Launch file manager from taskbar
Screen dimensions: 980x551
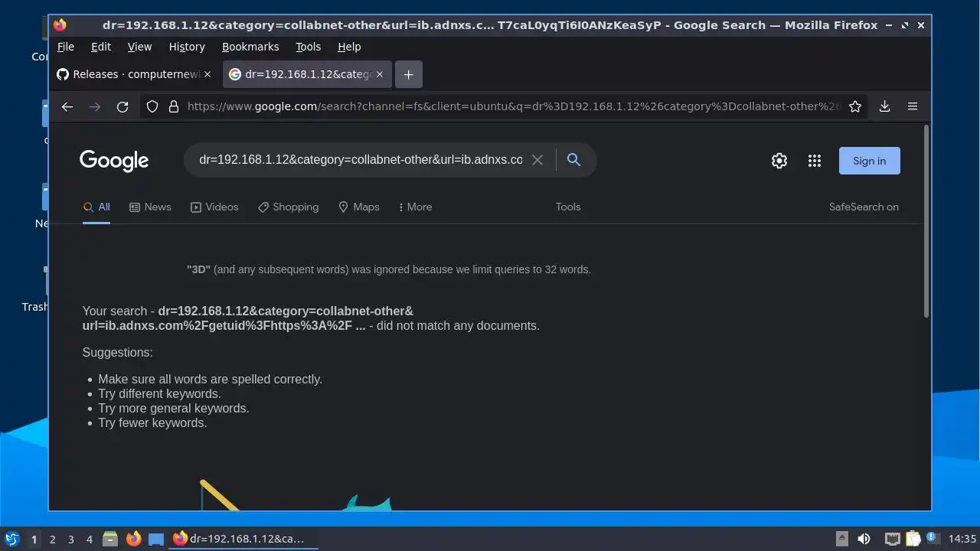click(110, 539)
